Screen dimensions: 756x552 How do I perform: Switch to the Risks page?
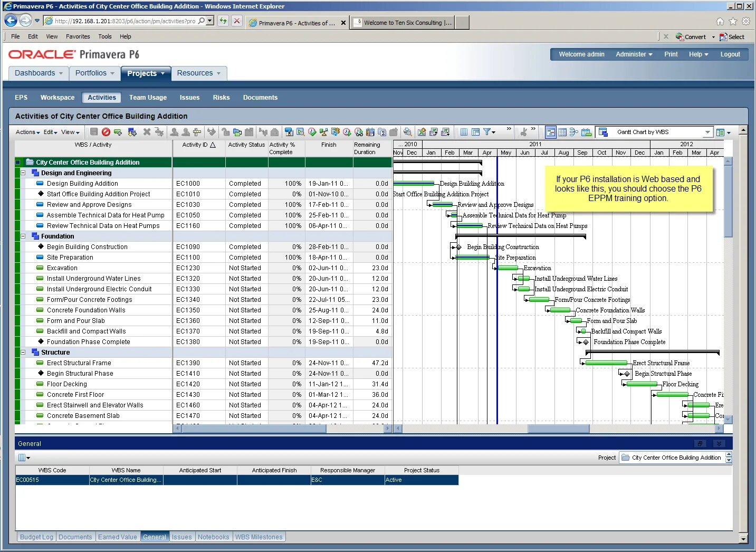tap(221, 98)
